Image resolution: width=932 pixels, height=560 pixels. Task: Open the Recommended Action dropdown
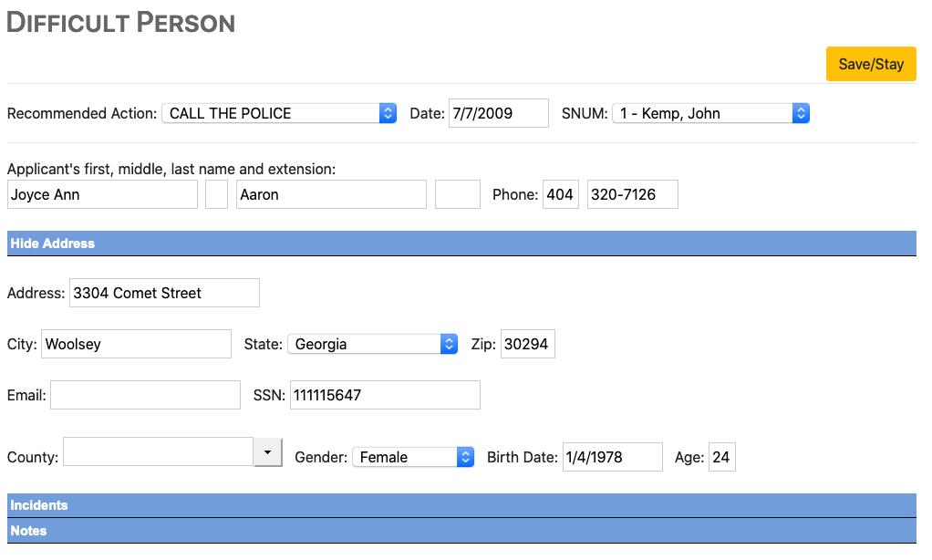(x=279, y=113)
